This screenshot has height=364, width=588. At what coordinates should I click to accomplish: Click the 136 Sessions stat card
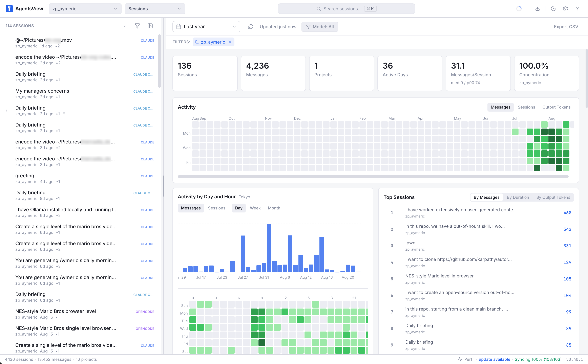tap(205, 73)
